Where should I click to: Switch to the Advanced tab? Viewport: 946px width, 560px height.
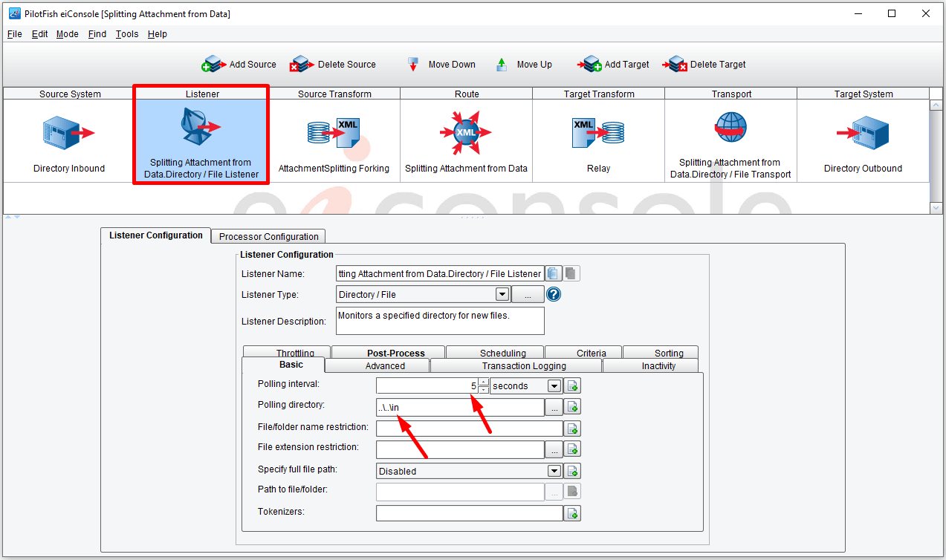click(378, 365)
